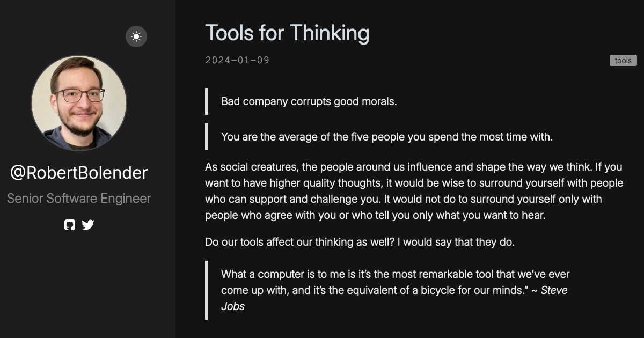
Task: Click the Senior Software Engineer subtitle
Action: [x=79, y=199]
